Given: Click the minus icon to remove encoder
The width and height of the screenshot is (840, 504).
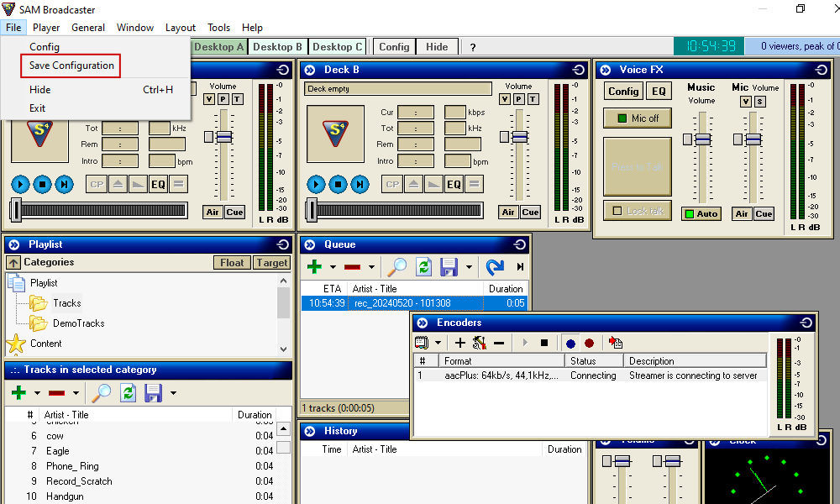Looking at the screenshot, I should pyautogui.click(x=499, y=343).
